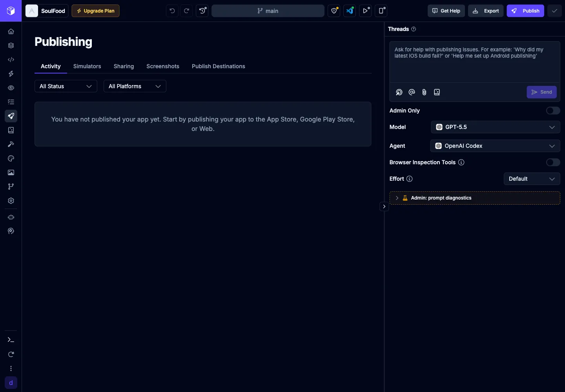The width and height of the screenshot is (565, 392).
Task: Click the Effort info icon
Action: coord(410,179)
